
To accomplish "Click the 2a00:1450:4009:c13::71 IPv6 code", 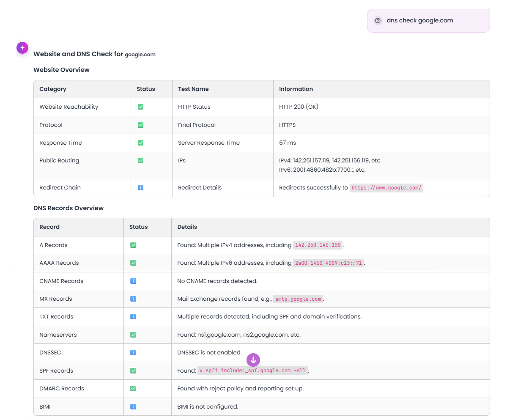I will (x=329, y=263).
